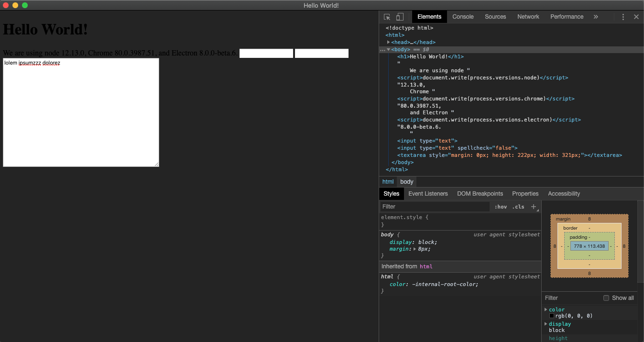Image resolution: width=644 pixels, height=342 pixels.
Task: Select body in the breadcrumb bar
Action: (x=406, y=181)
